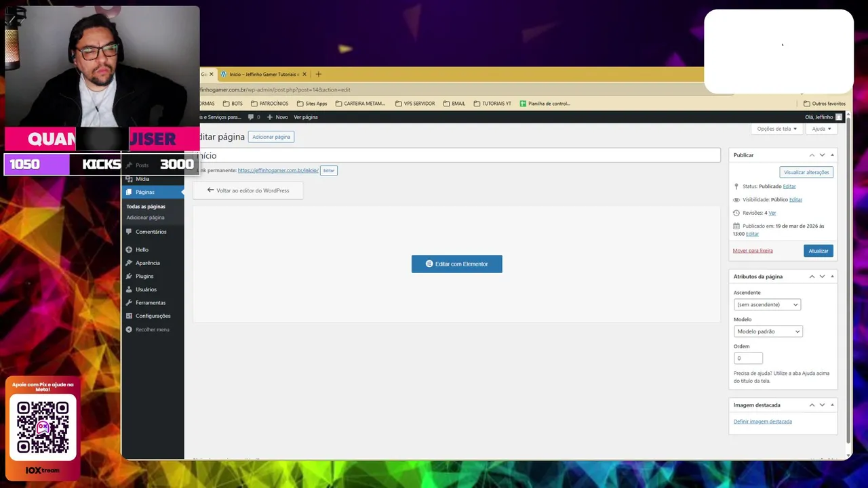Collapse the Imagem destacada panel toggle
This screenshot has width=868, height=488.
click(x=832, y=405)
